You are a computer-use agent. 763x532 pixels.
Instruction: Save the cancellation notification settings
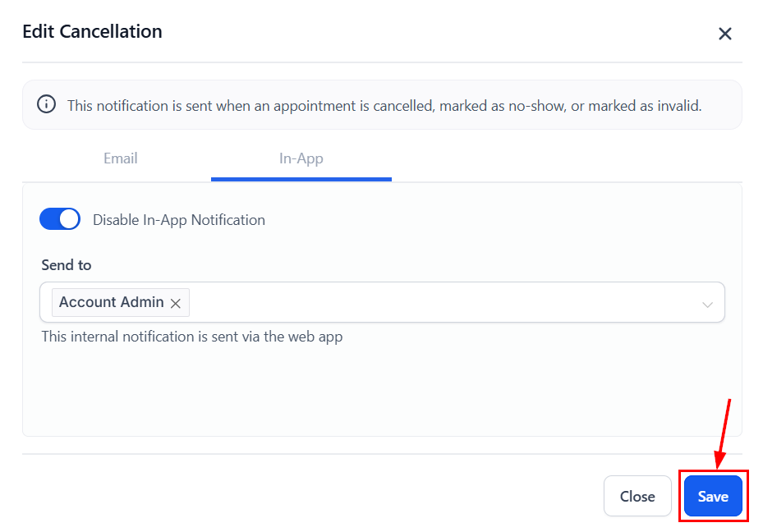713,497
